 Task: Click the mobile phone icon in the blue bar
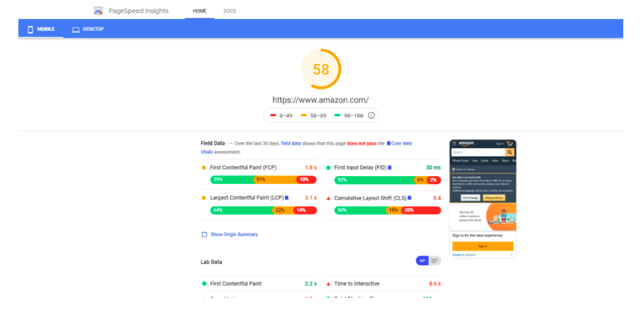coord(30,30)
